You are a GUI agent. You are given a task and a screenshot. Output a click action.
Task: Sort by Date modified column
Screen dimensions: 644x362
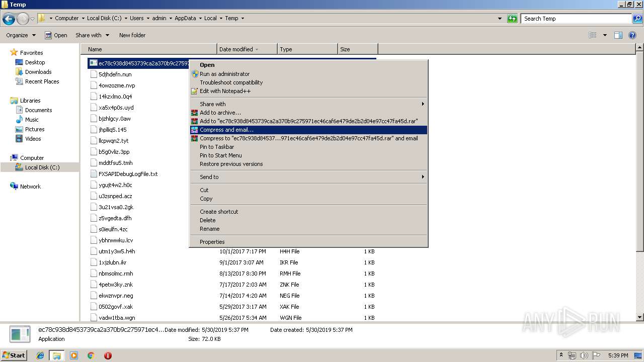[x=247, y=49]
